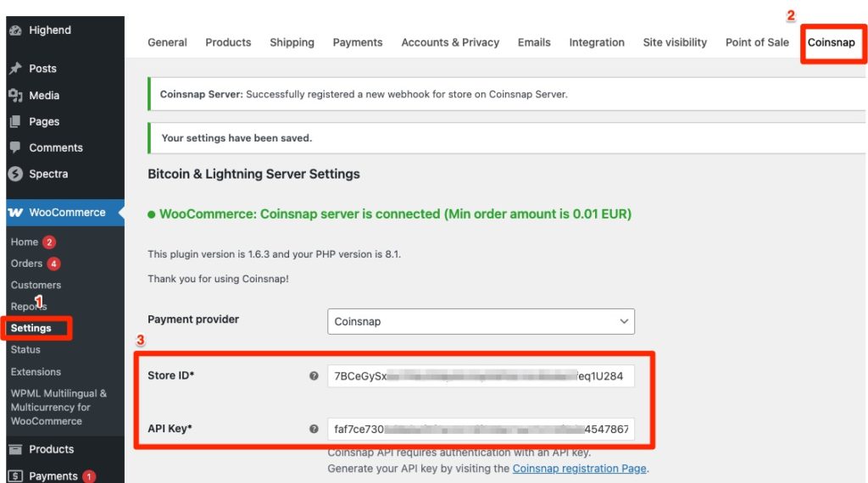Open WPML Multilingual & Multicurrency submenu
868x483 pixels.
58,408
